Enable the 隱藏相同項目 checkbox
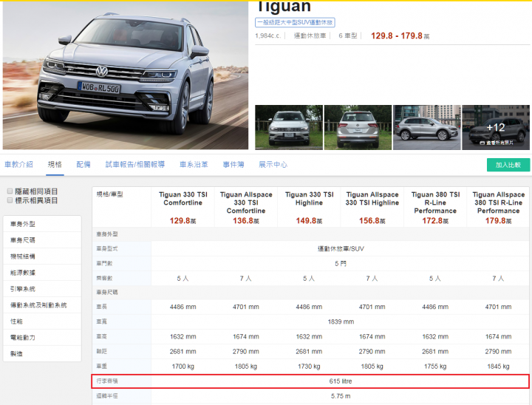Image resolution: width=532 pixels, height=405 pixels. click(10, 191)
